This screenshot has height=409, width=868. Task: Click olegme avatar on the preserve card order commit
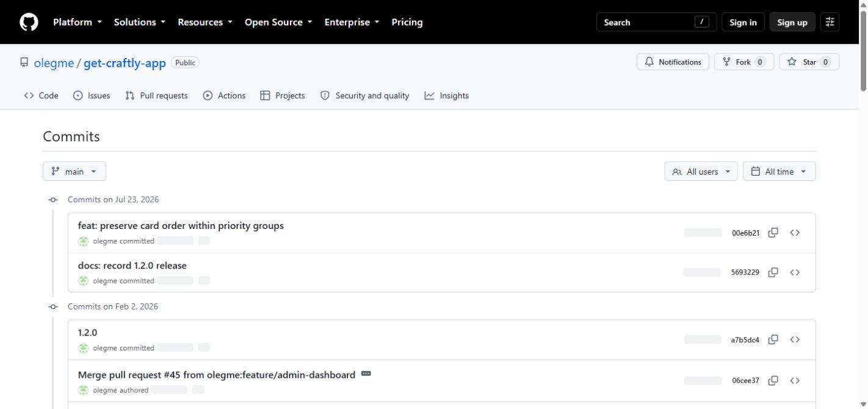click(83, 241)
